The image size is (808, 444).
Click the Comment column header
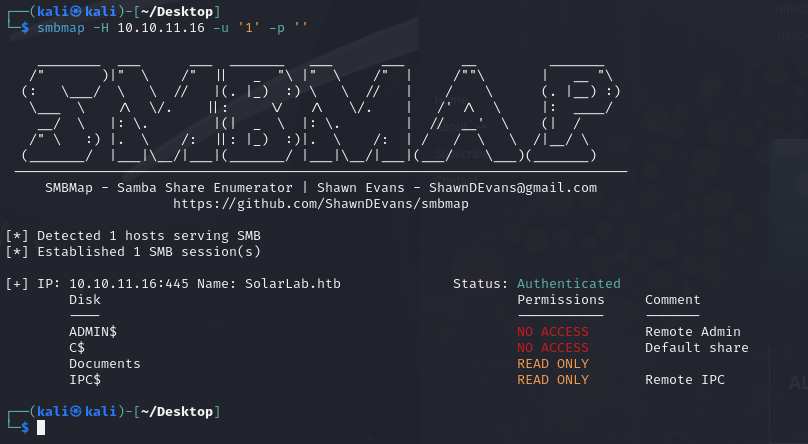point(673,299)
